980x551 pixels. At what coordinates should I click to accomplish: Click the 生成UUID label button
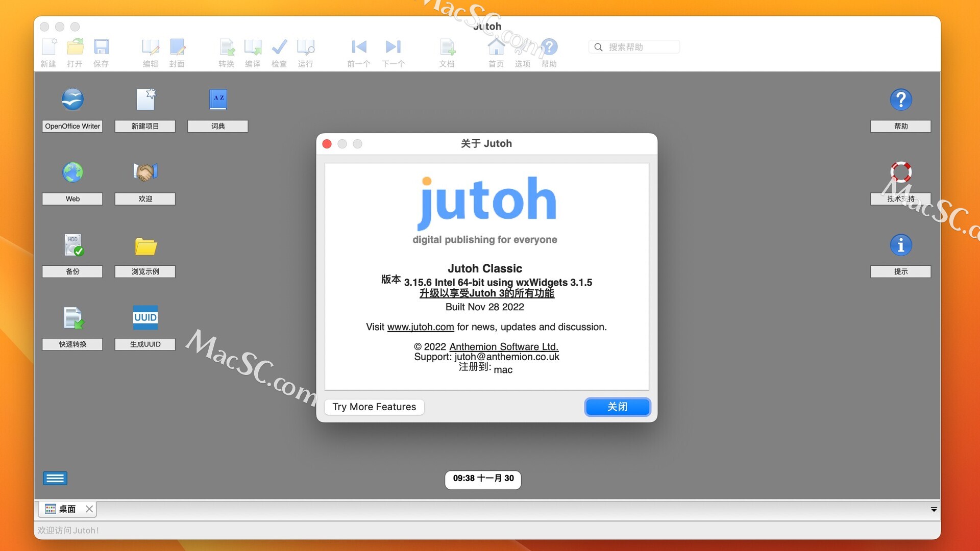coord(145,344)
